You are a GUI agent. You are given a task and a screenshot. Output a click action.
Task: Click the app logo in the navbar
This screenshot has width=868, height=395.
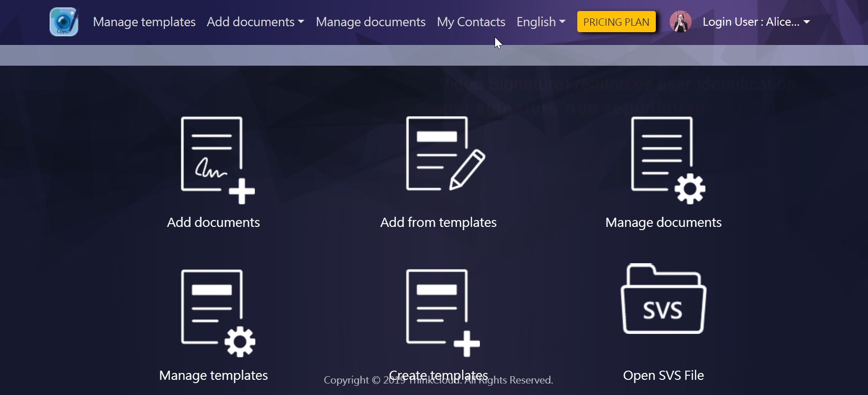tap(64, 22)
